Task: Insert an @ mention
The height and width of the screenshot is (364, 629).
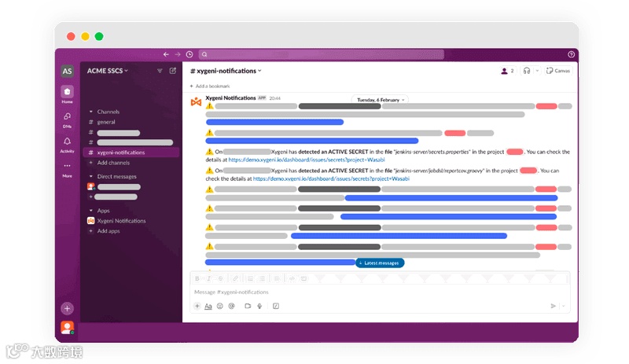Action: pyautogui.click(x=231, y=306)
